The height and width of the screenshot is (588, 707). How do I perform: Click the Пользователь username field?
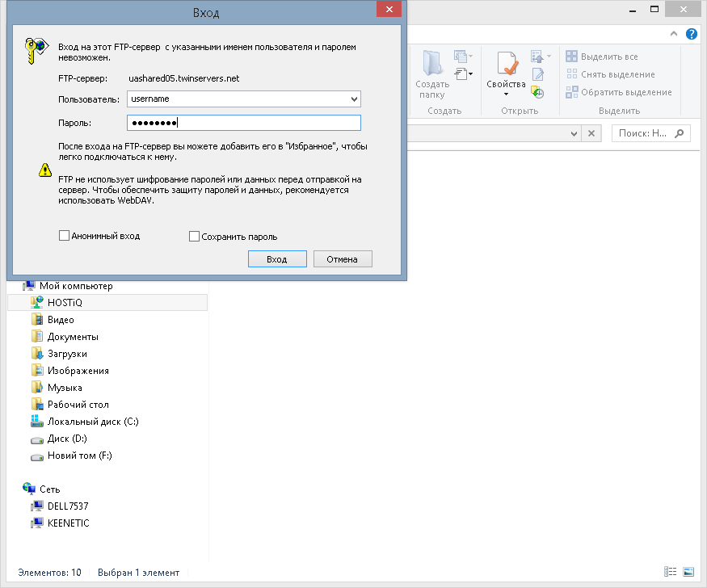[244, 99]
